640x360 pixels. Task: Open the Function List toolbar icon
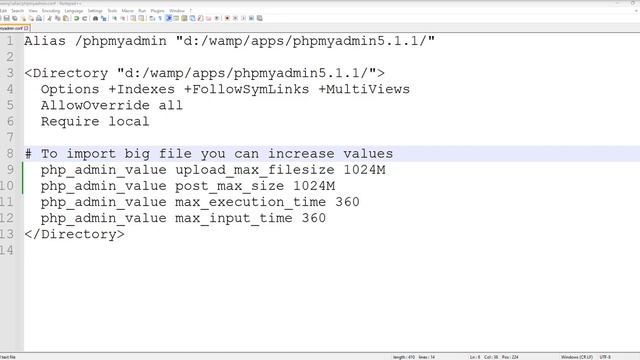coord(200,18)
